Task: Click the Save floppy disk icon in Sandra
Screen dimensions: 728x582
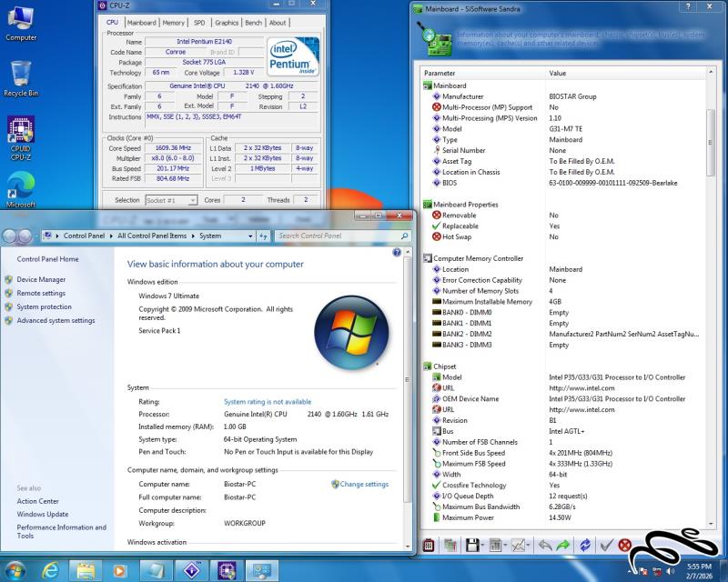Action: 472,545
